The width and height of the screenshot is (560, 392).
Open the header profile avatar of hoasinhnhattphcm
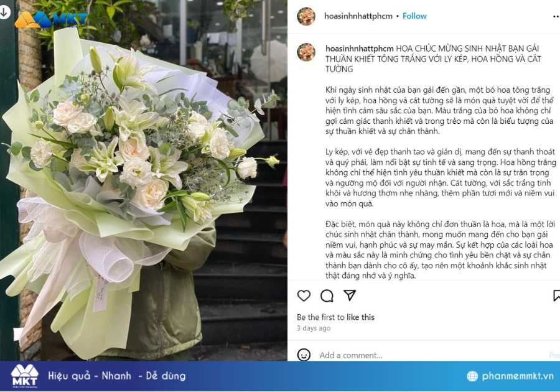[x=306, y=16]
